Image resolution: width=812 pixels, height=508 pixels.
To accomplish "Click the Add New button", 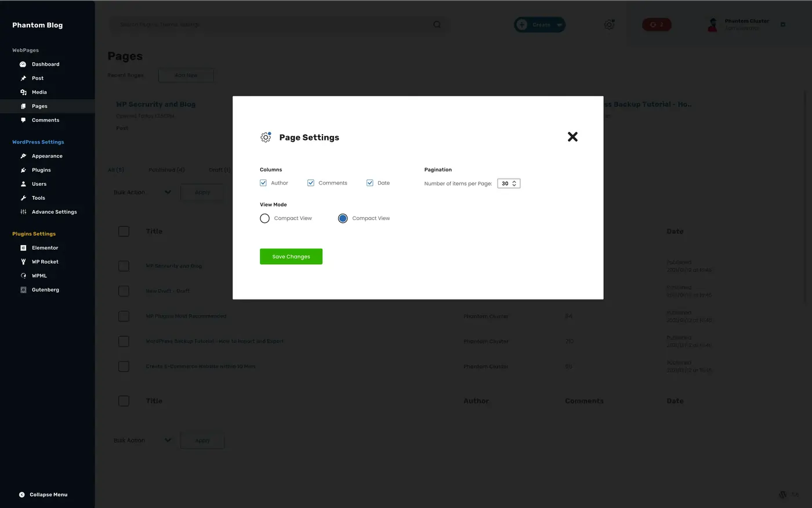I will 186,75.
